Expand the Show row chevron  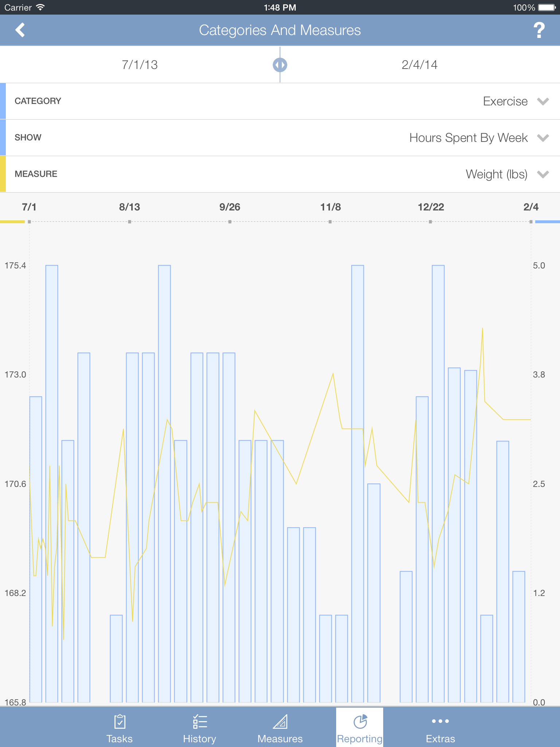click(543, 138)
